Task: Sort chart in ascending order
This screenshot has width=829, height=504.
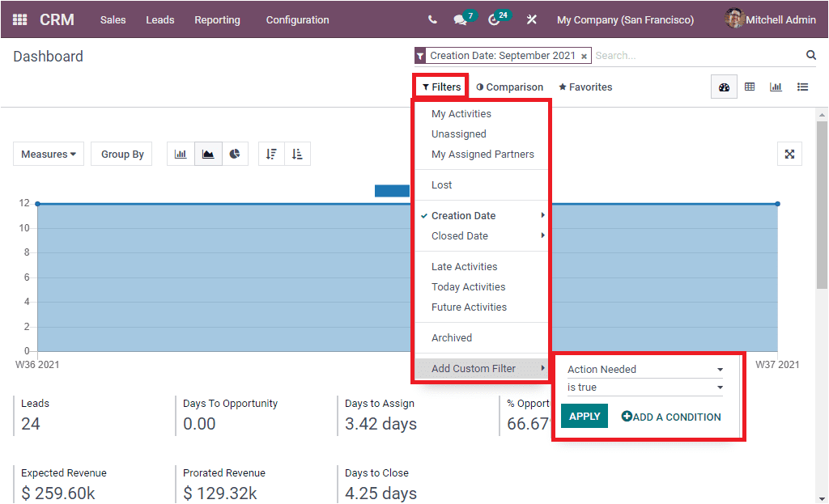Action: [297, 154]
